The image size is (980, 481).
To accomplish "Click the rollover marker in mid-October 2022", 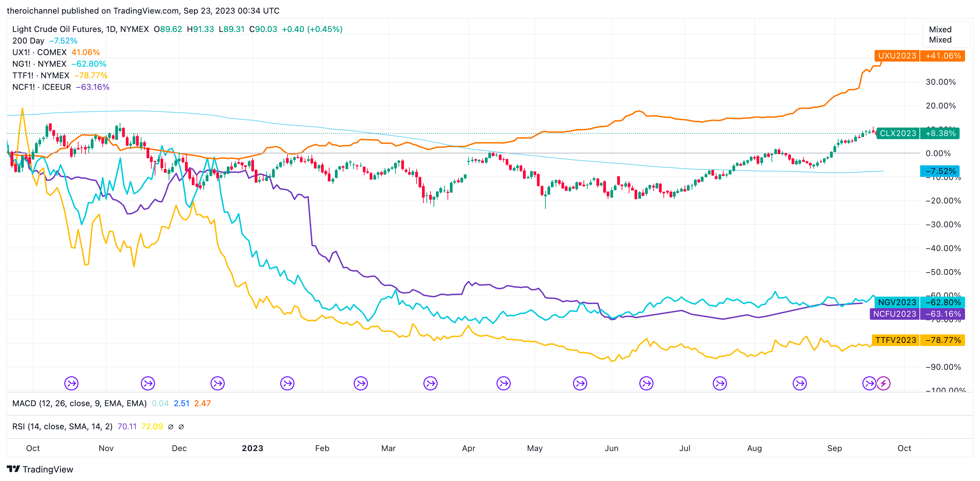I will (71, 383).
